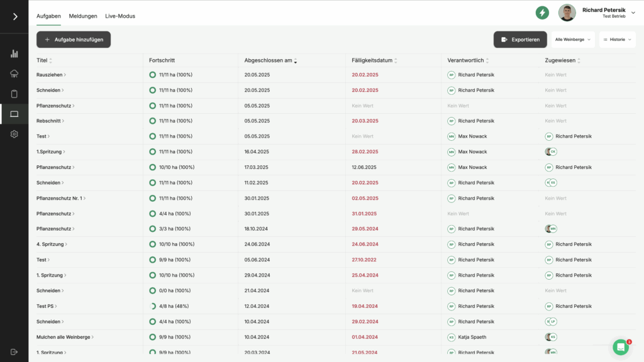Expand the sidebar with the arrow icon
The image size is (644, 362).
tap(14, 16)
